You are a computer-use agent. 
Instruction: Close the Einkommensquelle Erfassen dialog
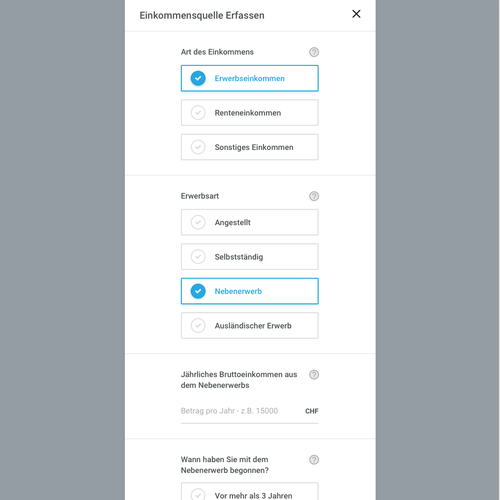click(x=356, y=14)
